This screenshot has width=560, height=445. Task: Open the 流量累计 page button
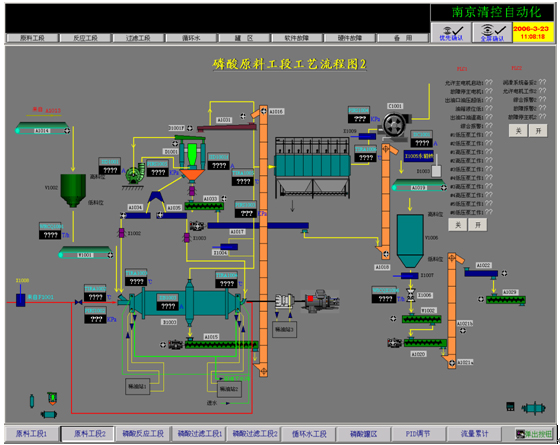(x=474, y=434)
